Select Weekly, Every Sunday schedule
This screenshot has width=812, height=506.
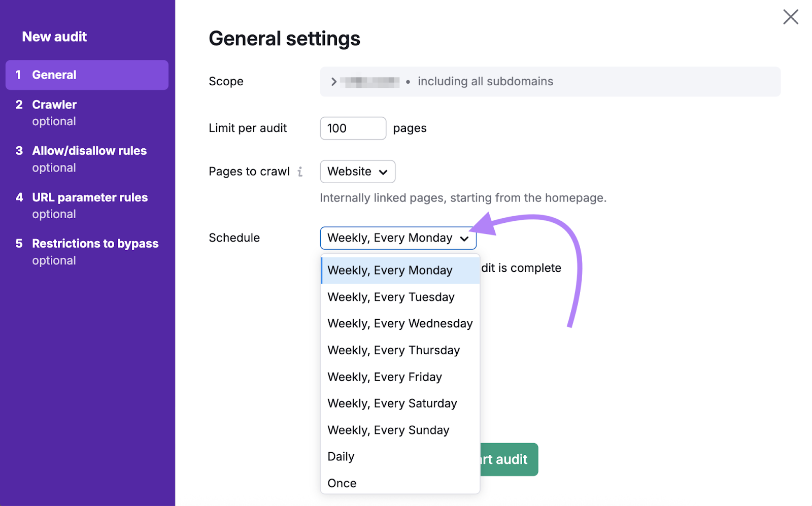pos(388,430)
